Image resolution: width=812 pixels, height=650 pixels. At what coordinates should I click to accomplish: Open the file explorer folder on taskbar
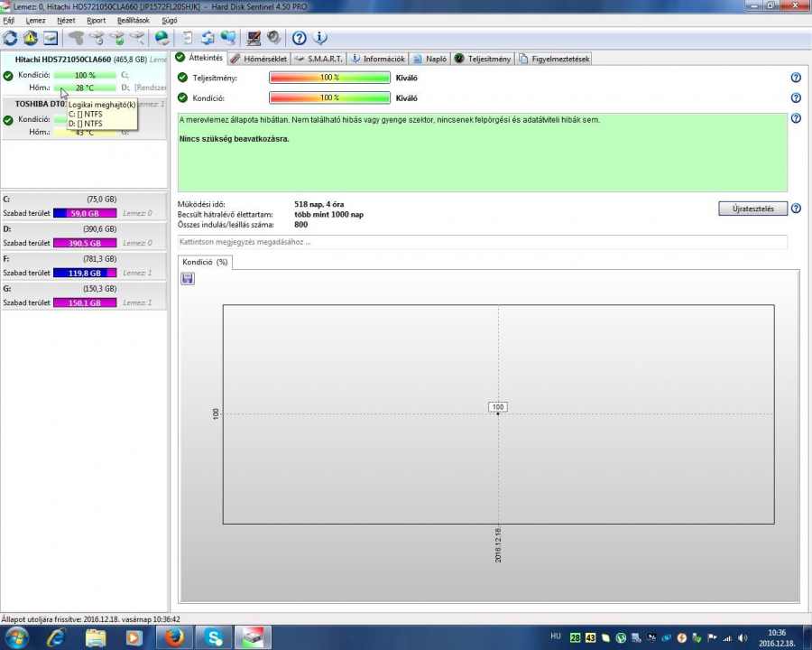[96, 637]
